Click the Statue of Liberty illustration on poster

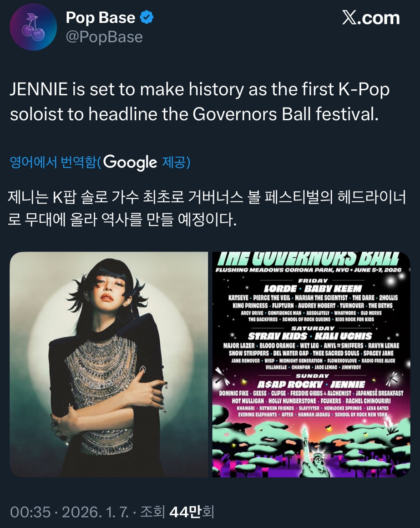(x=314, y=451)
